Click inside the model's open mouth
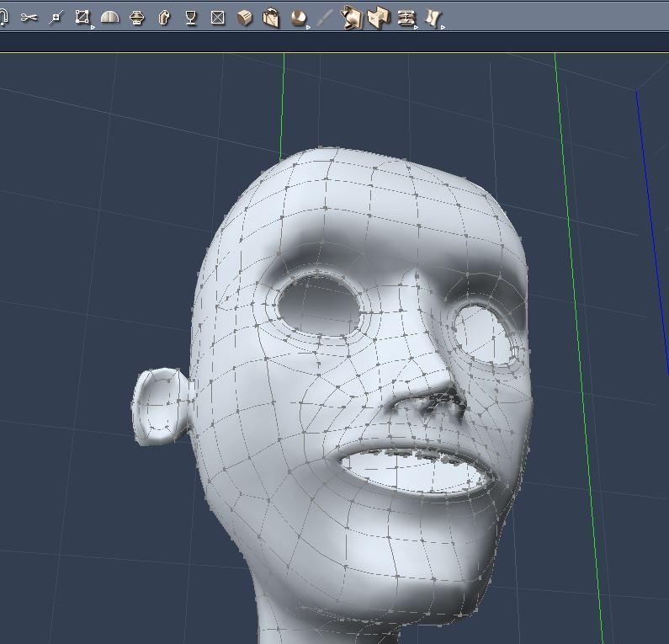Image resolution: width=669 pixels, height=644 pixels. pyautogui.click(x=412, y=471)
